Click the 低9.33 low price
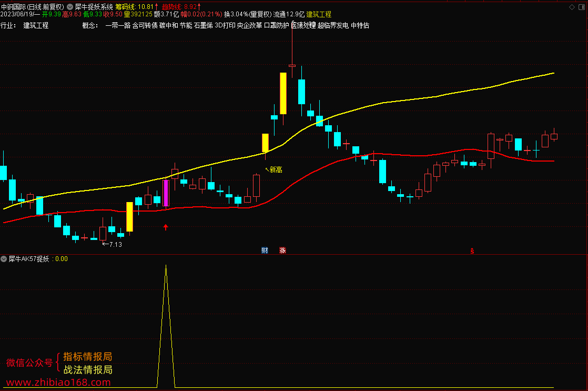The image size is (588, 391). (x=92, y=14)
